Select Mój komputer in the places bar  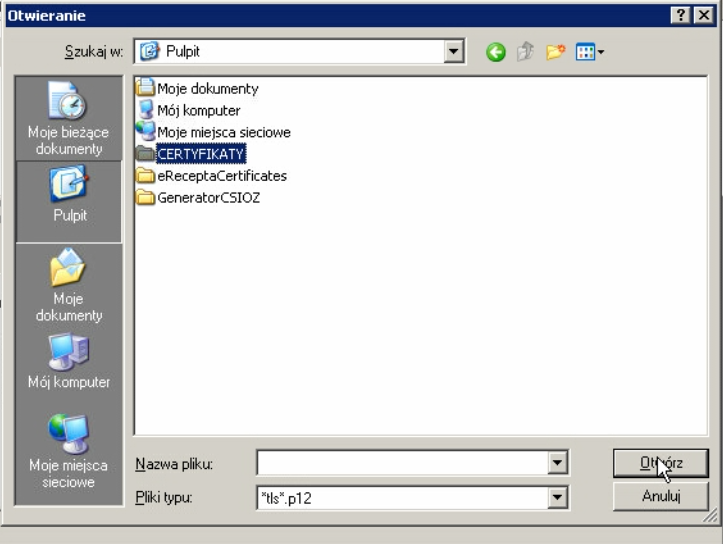69,361
